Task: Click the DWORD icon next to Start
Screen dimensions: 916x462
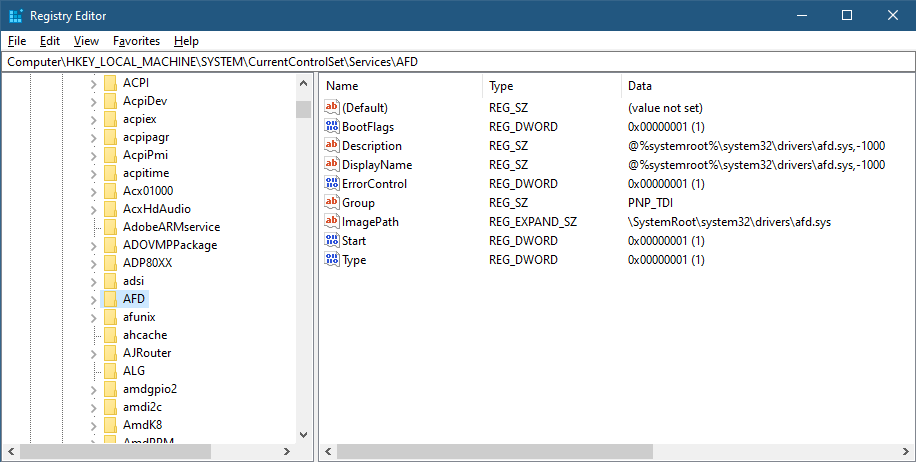Action: [x=333, y=241]
